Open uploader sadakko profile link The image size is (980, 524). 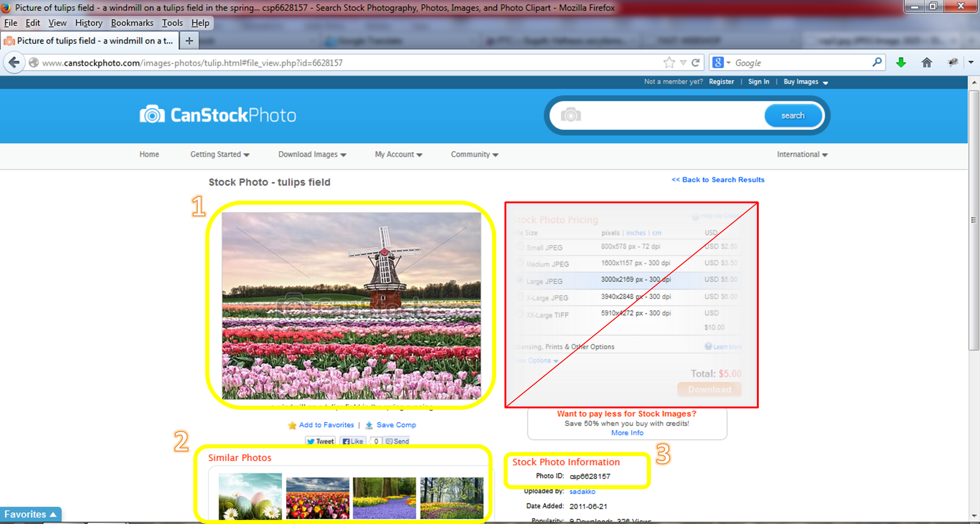pos(582,491)
